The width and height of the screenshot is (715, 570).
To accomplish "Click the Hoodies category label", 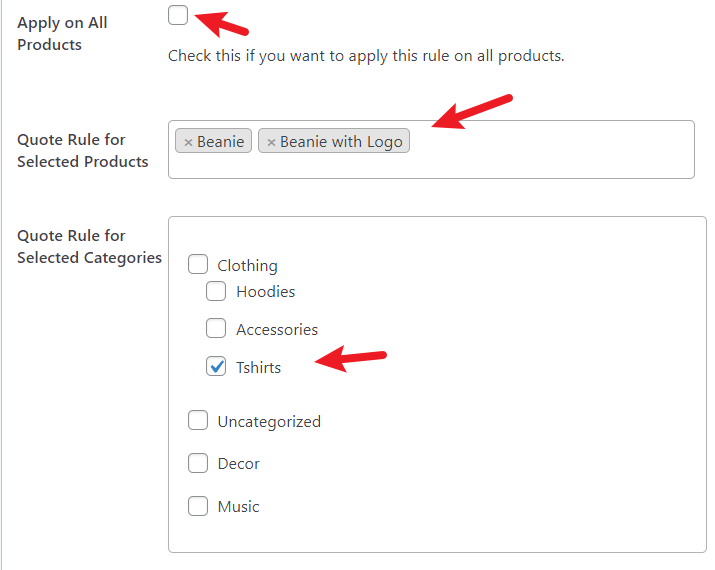I will [x=265, y=291].
